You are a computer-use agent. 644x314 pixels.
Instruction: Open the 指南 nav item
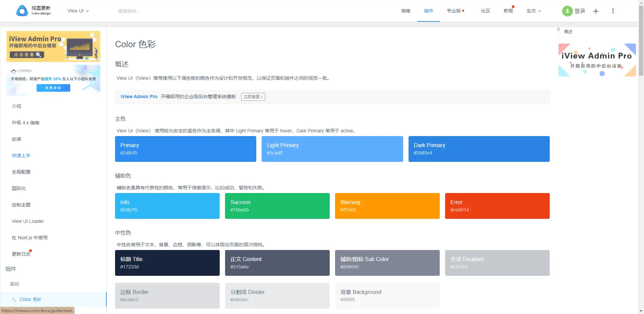(406, 11)
